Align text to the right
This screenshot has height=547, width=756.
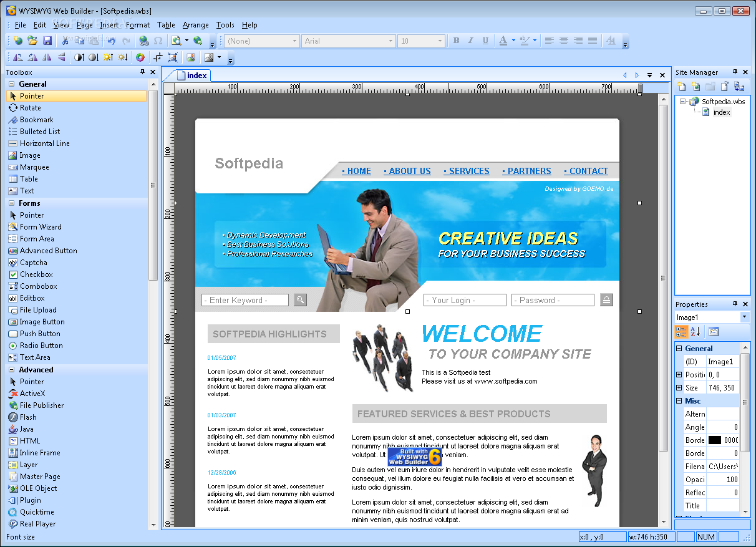pos(578,41)
